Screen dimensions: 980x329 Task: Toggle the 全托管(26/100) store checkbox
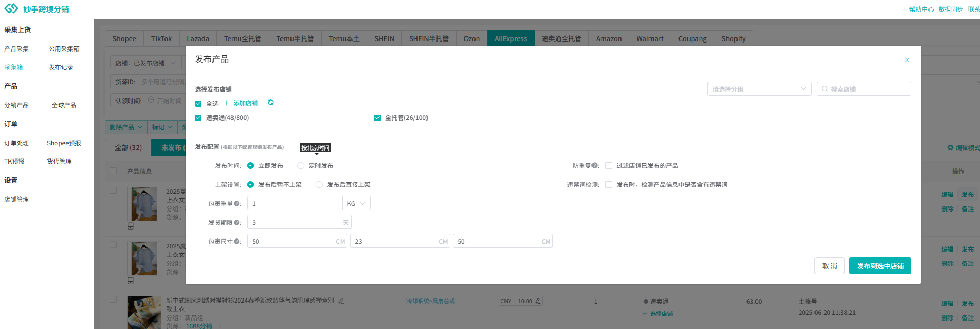tap(377, 118)
